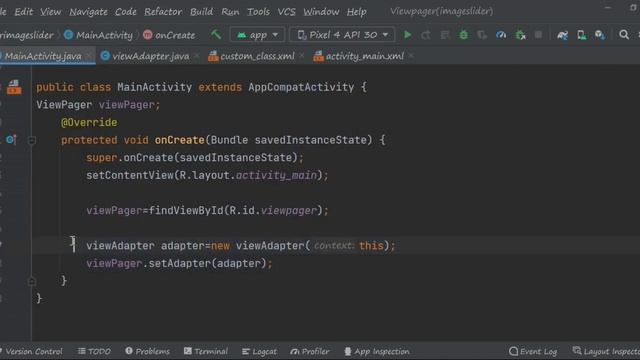Click the ViewPager type declaration
The width and height of the screenshot is (640, 360).
(x=64, y=105)
